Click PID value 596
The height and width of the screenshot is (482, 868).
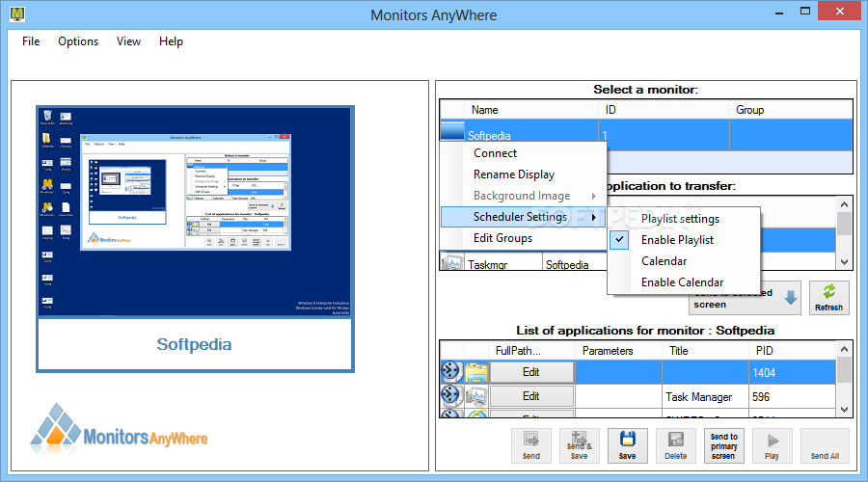coord(761,397)
